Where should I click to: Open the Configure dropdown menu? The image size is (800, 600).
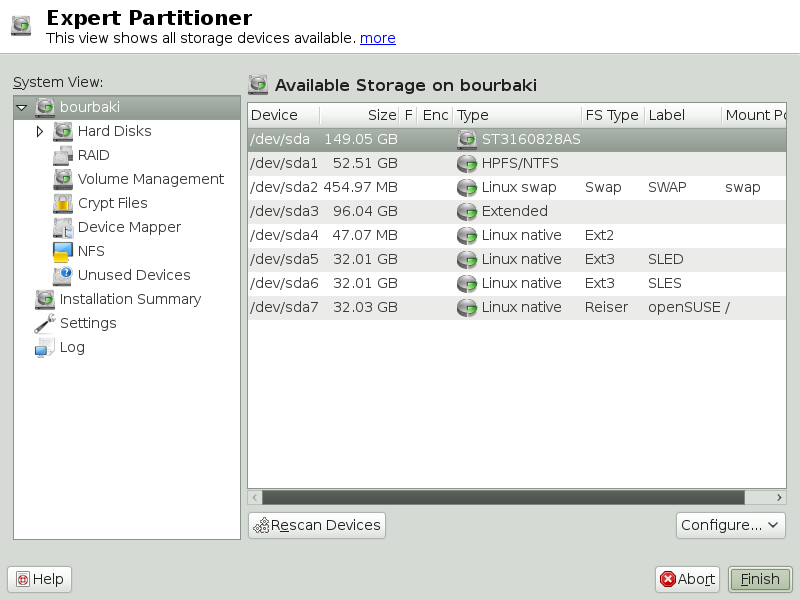[731, 525]
